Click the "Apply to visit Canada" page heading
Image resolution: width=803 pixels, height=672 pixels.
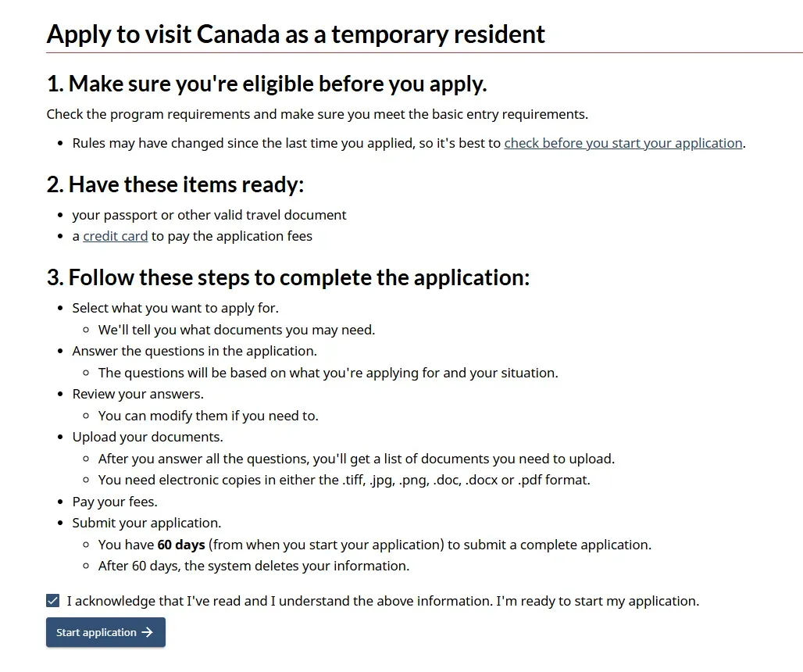point(295,34)
